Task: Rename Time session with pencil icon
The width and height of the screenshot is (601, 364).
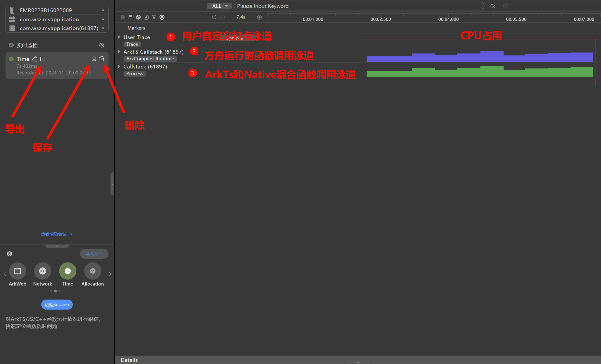Action: [x=34, y=59]
